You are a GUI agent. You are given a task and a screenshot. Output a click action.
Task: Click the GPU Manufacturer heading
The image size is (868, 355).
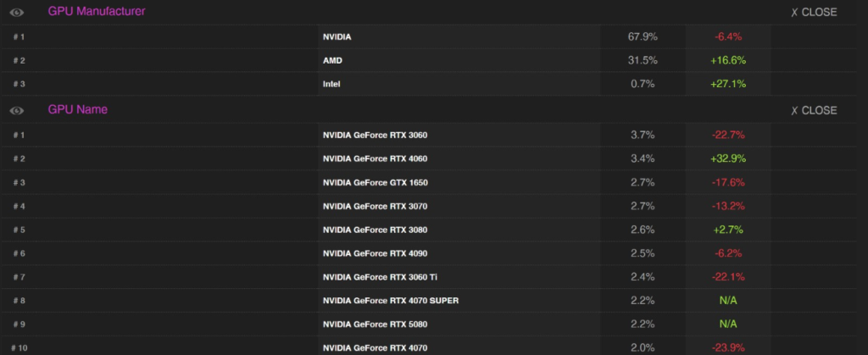click(x=97, y=12)
